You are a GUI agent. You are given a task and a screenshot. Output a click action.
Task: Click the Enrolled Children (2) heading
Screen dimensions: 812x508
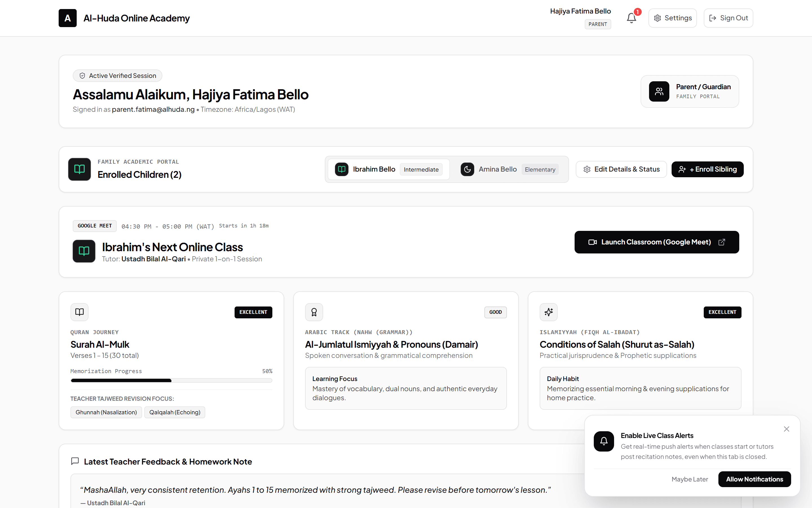point(139,175)
